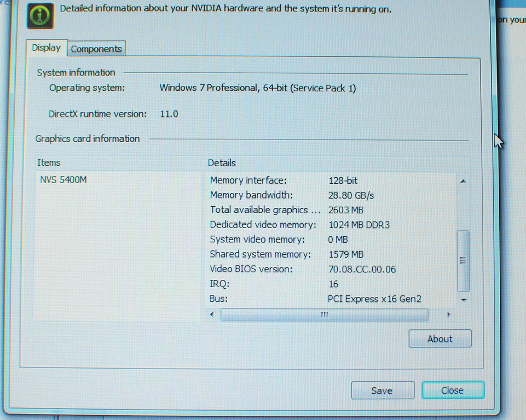Click the 28.80 GB/s value

click(351, 195)
